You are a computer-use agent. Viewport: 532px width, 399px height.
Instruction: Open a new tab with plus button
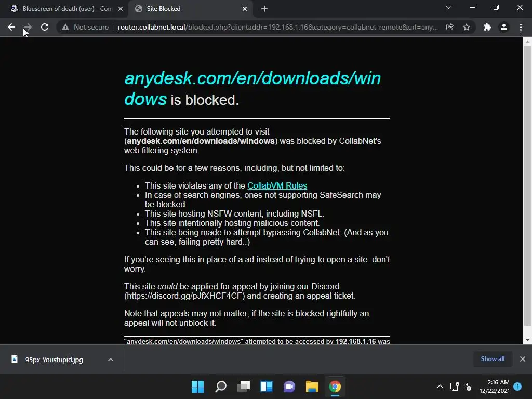264,9
